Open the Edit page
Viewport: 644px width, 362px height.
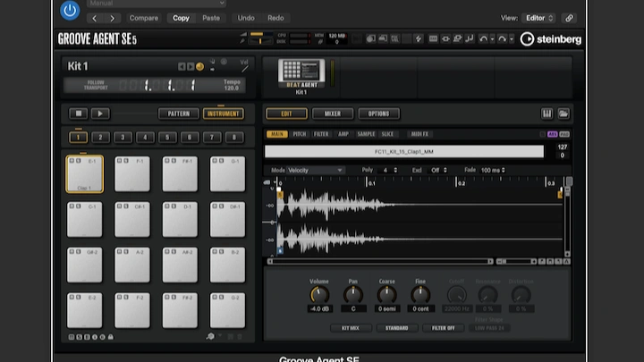tap(286, 114)
